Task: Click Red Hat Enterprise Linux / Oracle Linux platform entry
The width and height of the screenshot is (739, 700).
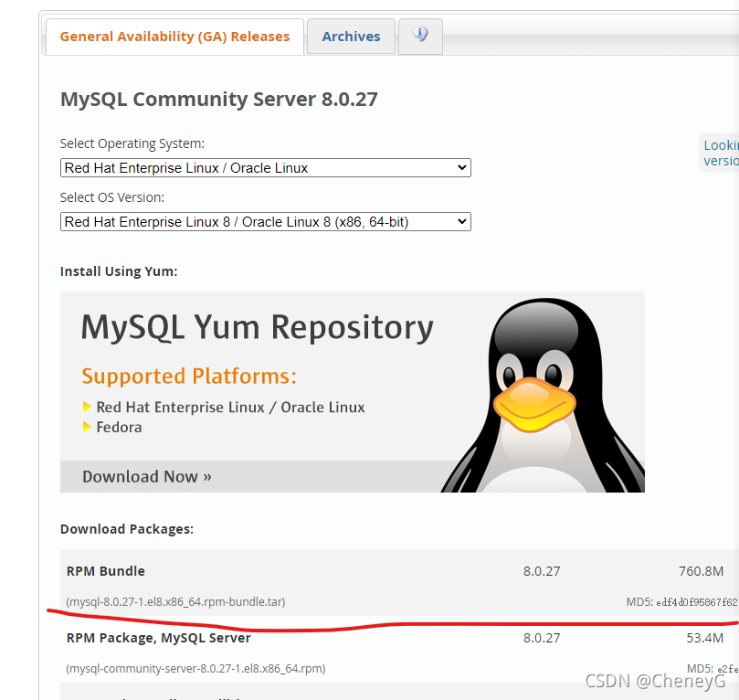Action: [230, 408]
